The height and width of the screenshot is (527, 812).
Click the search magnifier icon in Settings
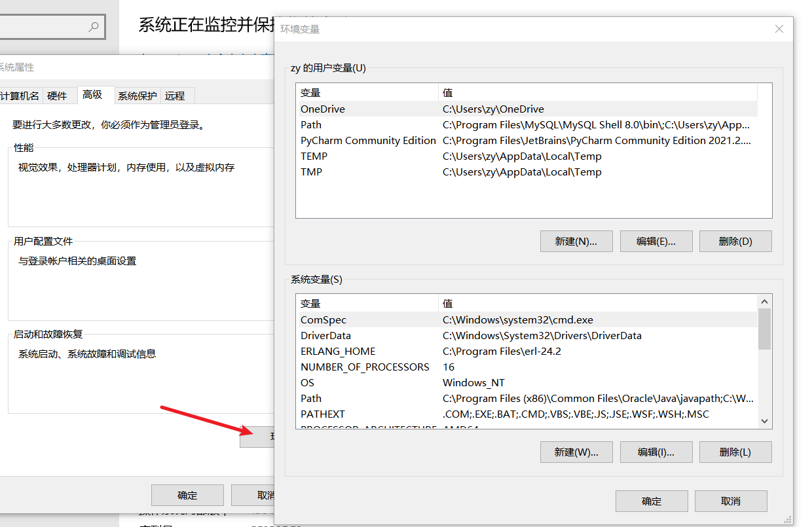tap(94, 27)
